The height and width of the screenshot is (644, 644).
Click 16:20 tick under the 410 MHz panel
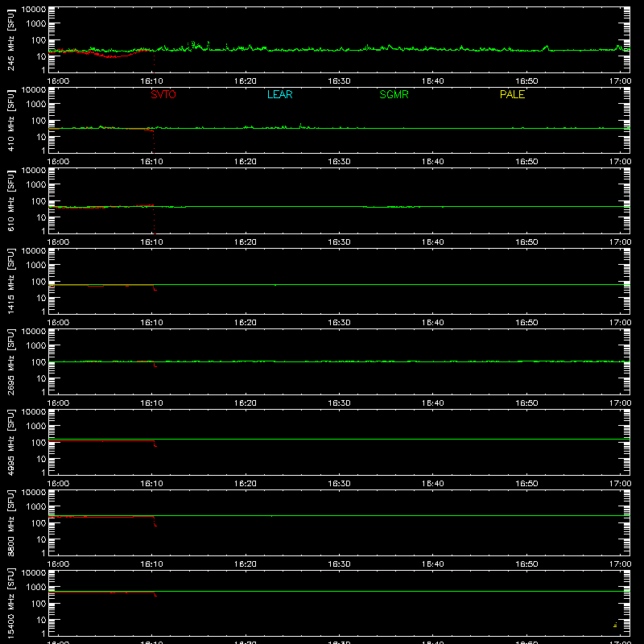pos(246,162)
